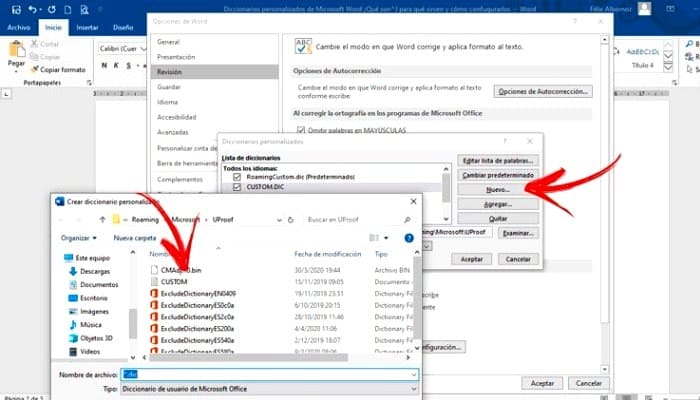Screen dimensions: 700x400
Task: Open Organizar dropdown in file dialog
Action: 79,238
